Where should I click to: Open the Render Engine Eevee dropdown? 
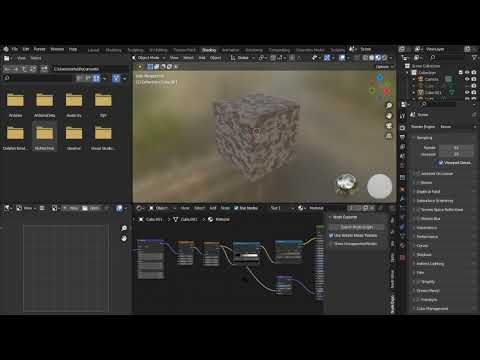(x=458, y=127)
